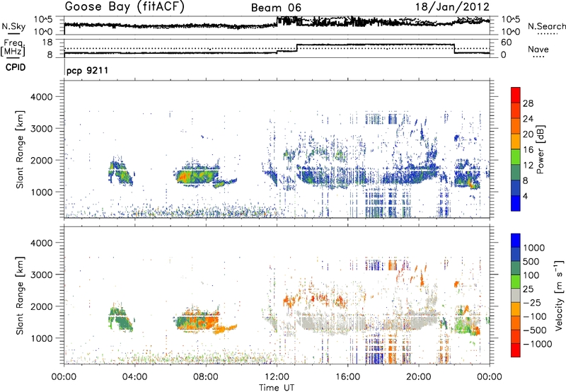The image size is (566, 392).
Task: Click the date '18/Jan/2012'
Action: [452, 7]
